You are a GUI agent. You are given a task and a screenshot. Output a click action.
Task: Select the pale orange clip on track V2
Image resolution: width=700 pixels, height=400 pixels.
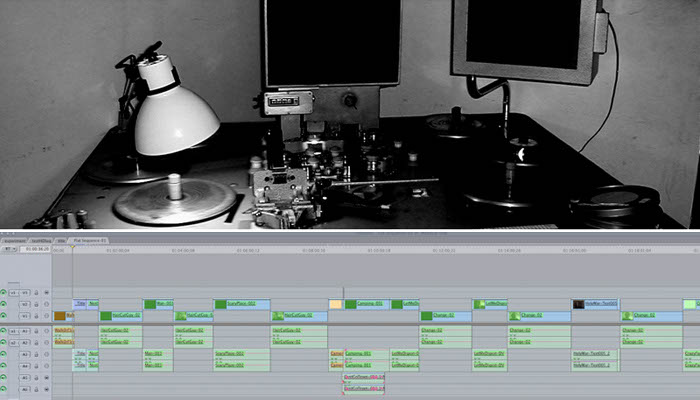click(x=336, y=304)
